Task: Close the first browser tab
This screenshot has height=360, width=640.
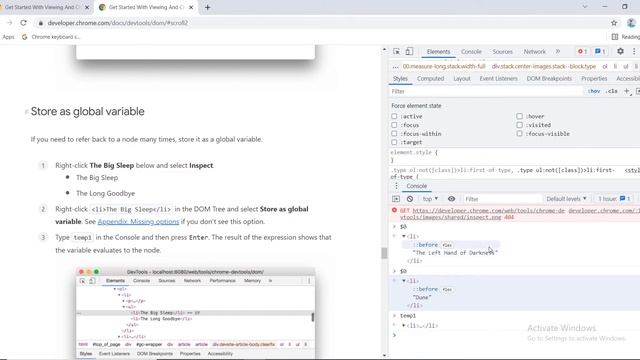Action: click(87, 7)
